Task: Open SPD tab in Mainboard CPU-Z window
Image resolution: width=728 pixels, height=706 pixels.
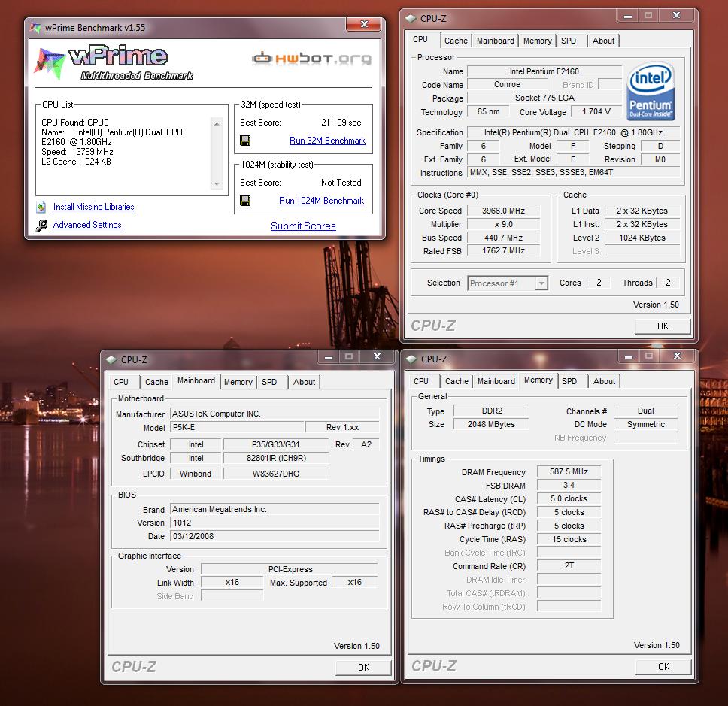Action: tap(269, 382)
